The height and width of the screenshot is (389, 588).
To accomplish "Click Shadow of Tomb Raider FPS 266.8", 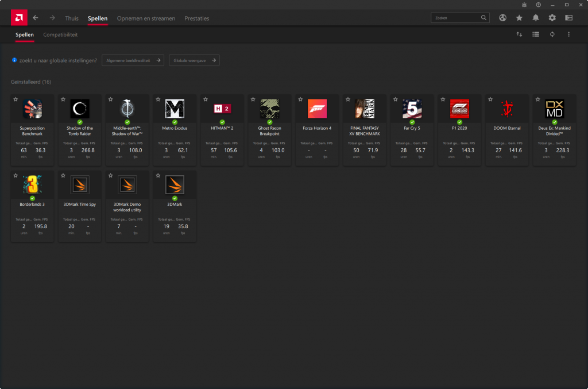I will coord(88,150).
